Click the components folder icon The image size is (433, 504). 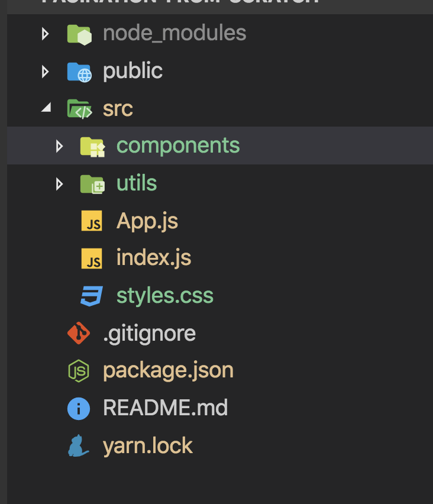[x=92, y=146]
